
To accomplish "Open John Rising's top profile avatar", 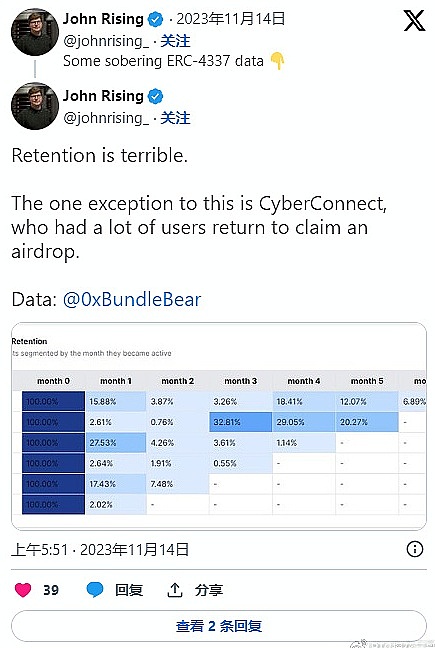I will click(35, 32).
